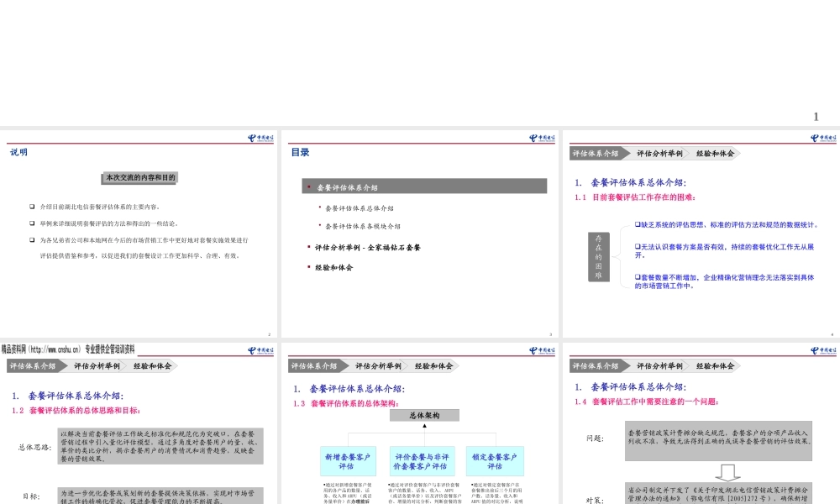Screen dimensions: 840x504
Task: Click the 对策 label on slide 1.4
Action: click(595, 501)
